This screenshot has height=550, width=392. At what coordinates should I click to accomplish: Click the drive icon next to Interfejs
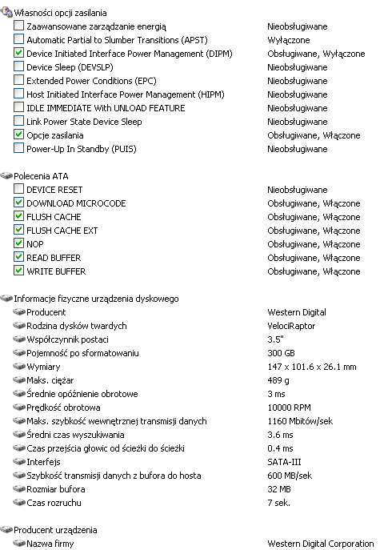[x=19, y=462]
